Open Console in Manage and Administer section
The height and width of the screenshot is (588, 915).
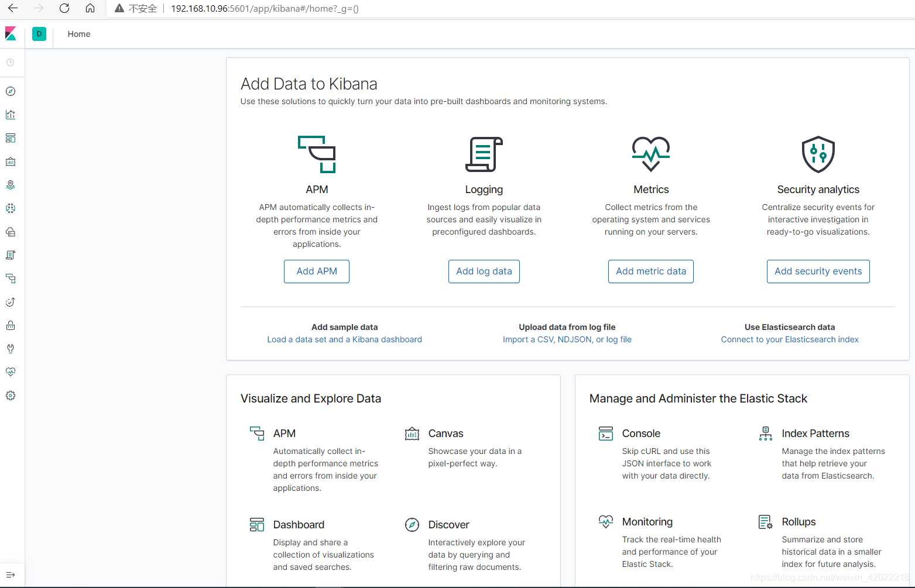point(641,434)
